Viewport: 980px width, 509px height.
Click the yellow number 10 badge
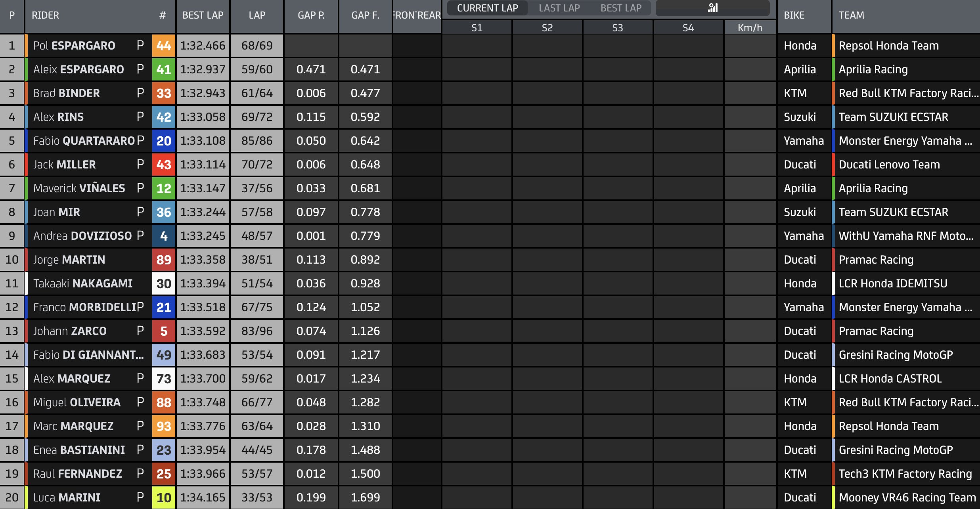[x=164, y=498]
